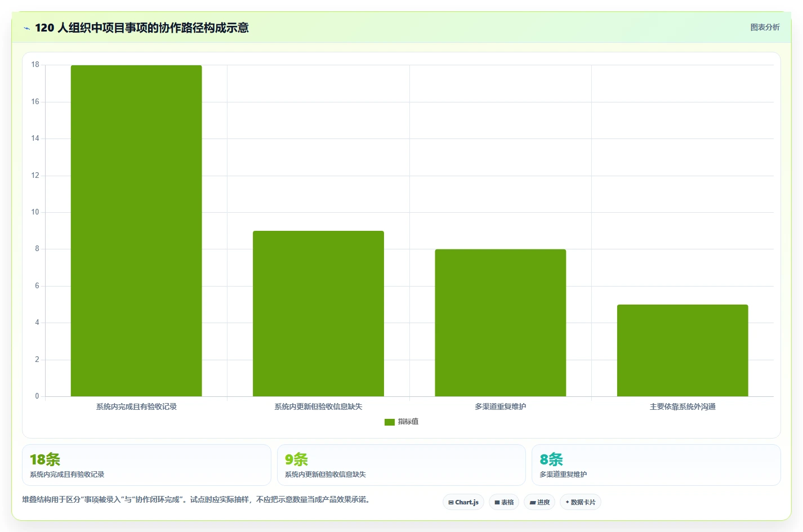Image resolution: width=803 pixels, height=532 pixels.
Task: Click the 多渠道重复维护 bar
Action: 501,323
